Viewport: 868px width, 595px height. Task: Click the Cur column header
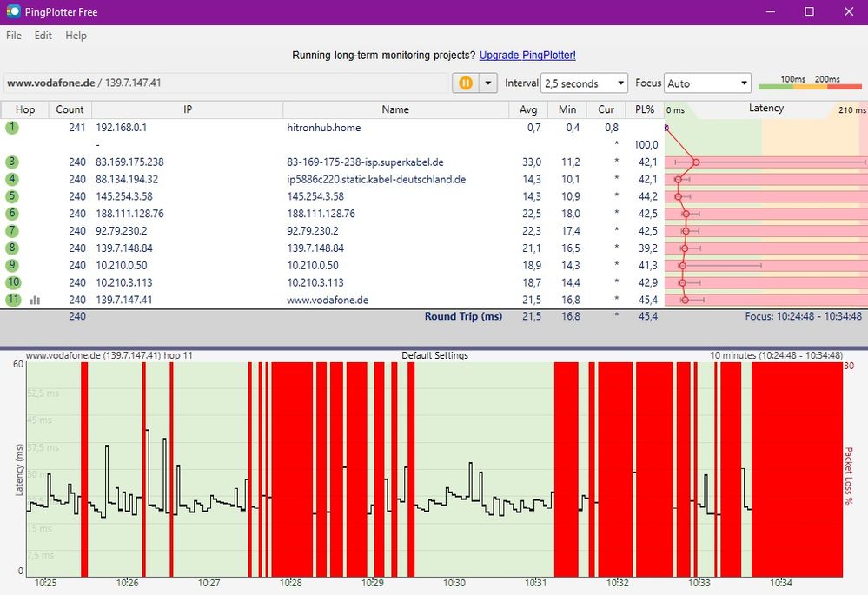pyautogui.click(x=606, y=109)
